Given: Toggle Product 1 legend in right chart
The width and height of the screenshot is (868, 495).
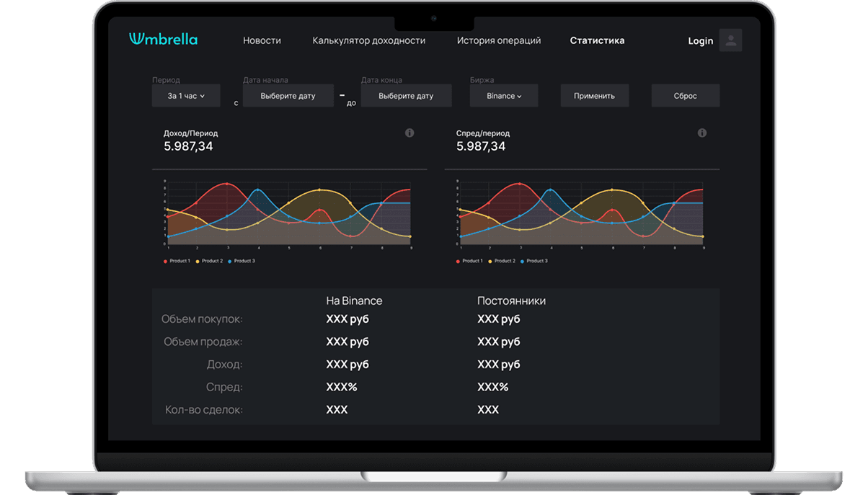Looking at the screenshot, I should (x=469, y=261).
